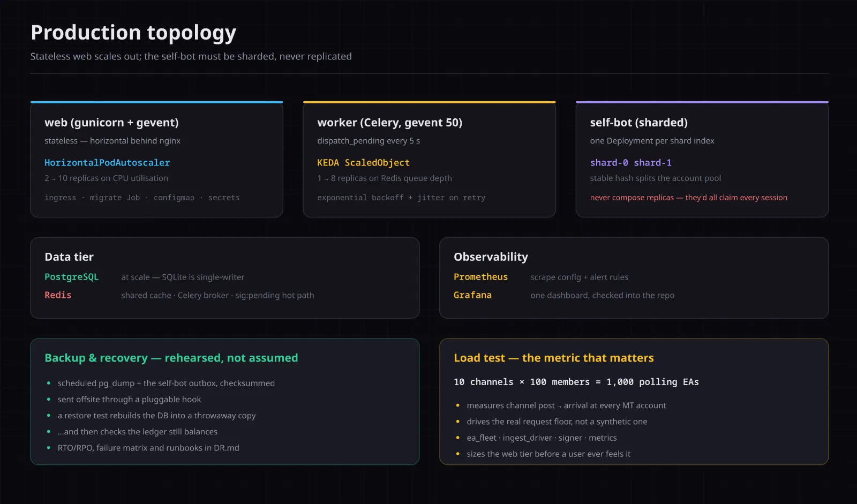Screen dimensions: 857x504
Task: Click 'shared cache · Celery broker · sig:pending hot path'
Action: click(x=217, y=296)
